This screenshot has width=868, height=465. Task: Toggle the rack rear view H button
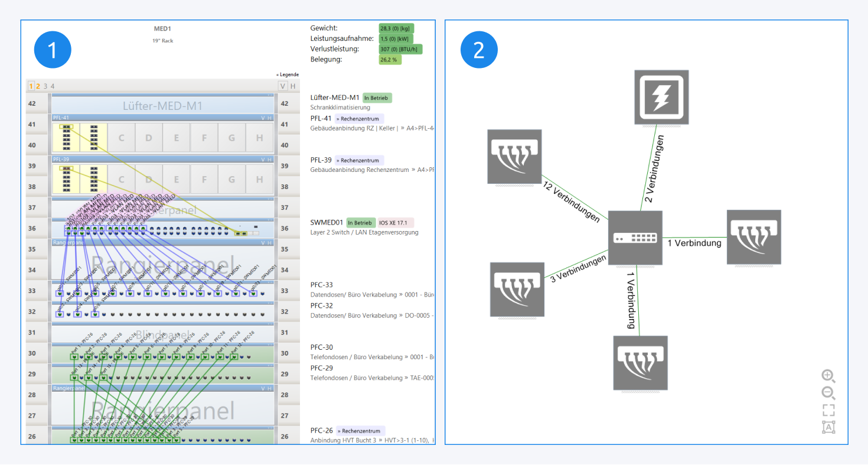pos(293,86)
